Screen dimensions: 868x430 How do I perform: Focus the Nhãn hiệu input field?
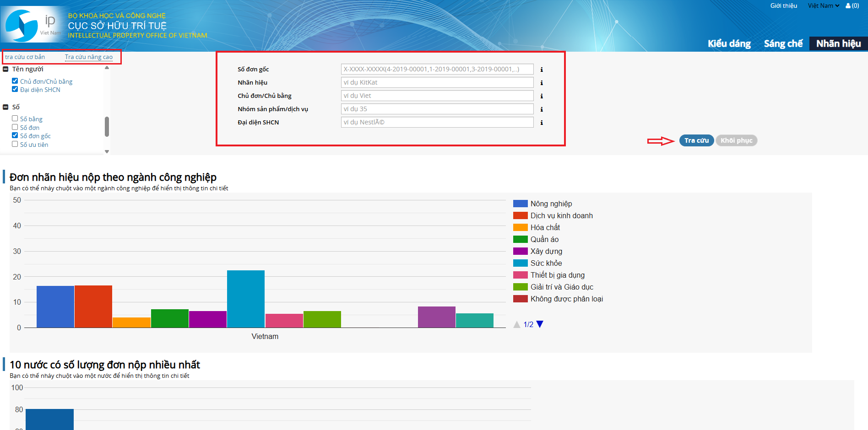click(x=437, y=82)
